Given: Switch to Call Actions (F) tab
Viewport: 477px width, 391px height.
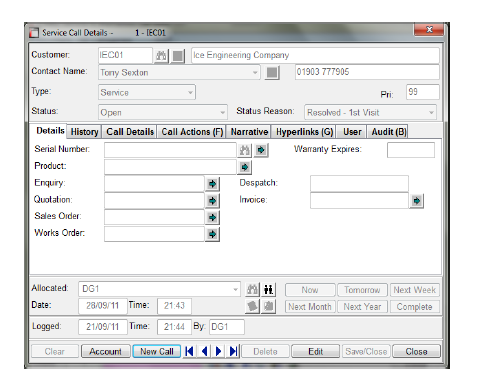Looking at the screenshot, I should click(x=192, y=132).
